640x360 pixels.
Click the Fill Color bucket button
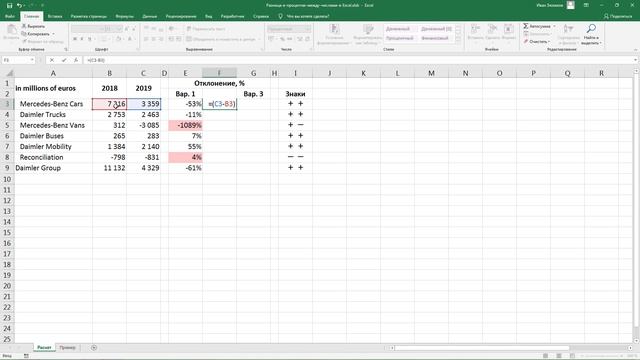pyautogui.click(x=118, y=39)
